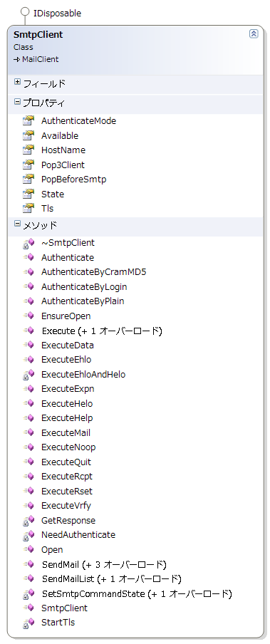Collapse the メソッド section
Image resolution: width=270 pixels, height=644 pixels.
click(x=17, y=224)
